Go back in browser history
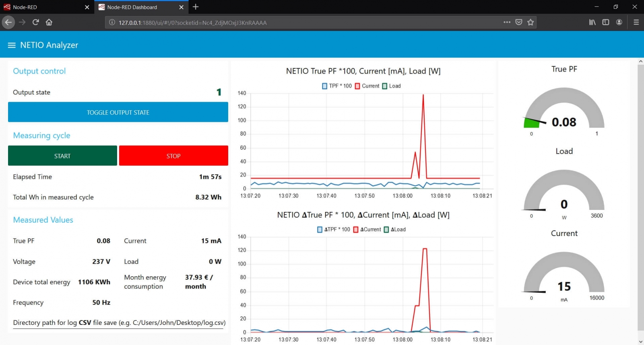 tap(8, 22)
